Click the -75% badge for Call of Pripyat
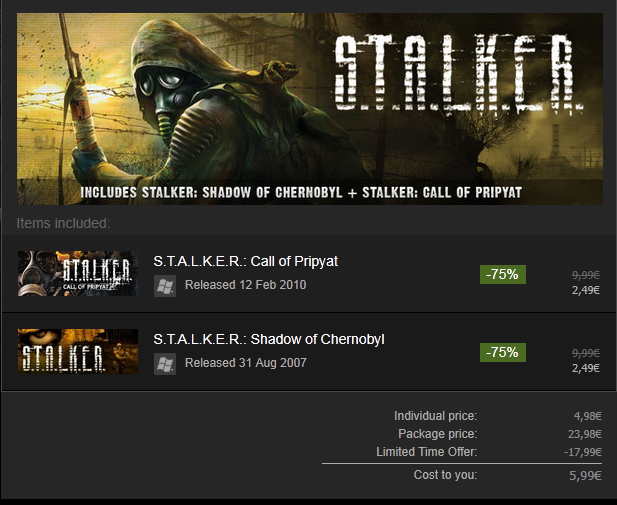Image resolution: width=617 pixels, height=505 pixels. pyautogui.click(x=502, y=274)
